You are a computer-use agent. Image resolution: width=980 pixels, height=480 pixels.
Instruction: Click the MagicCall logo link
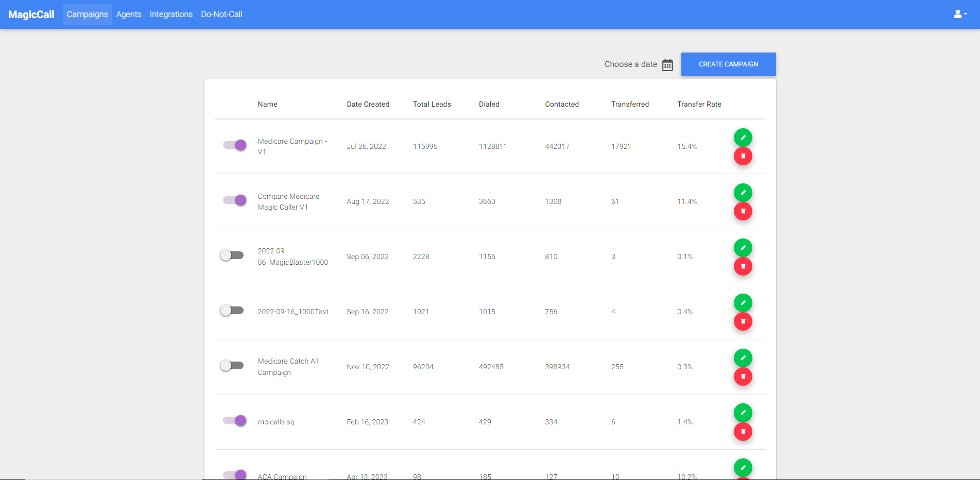pos(31,14)
